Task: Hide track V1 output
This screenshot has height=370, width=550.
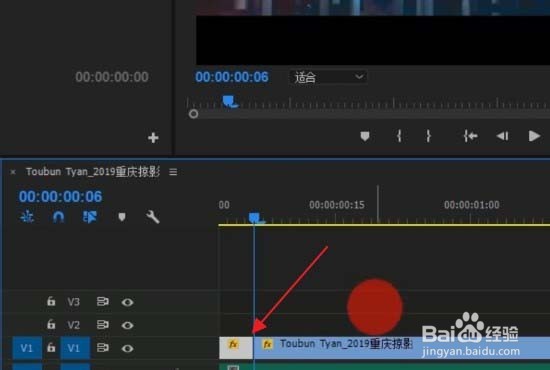Action: coord(127,349)
